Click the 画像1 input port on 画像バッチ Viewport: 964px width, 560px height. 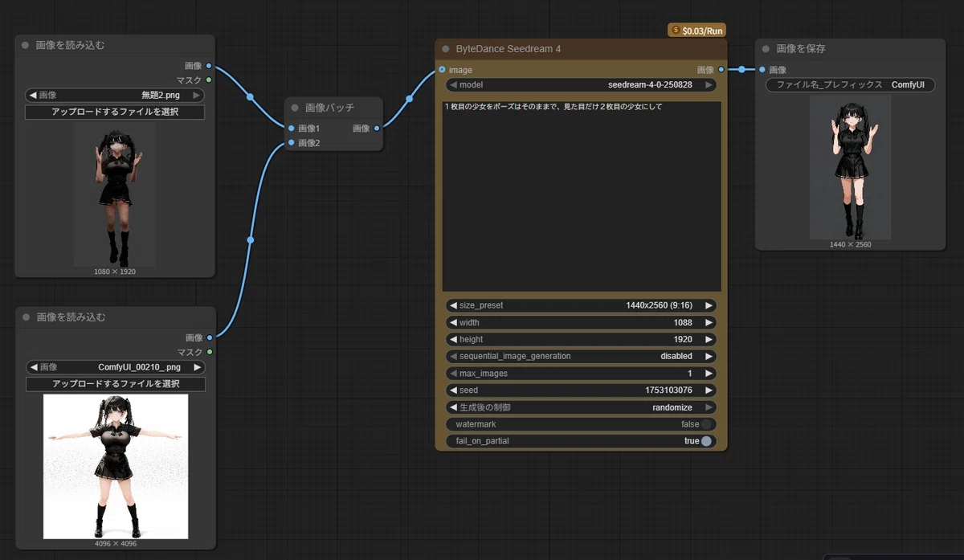291,129
